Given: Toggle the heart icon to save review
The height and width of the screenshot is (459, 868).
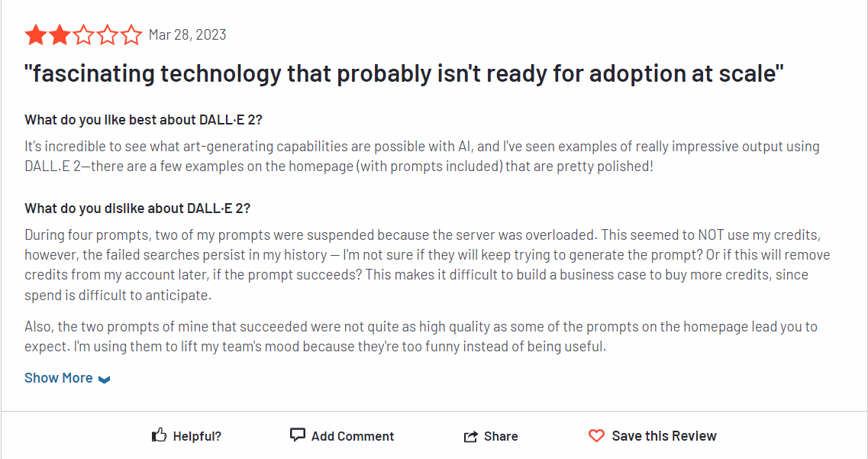Looking at the screenshot, I should click(596, 435).
